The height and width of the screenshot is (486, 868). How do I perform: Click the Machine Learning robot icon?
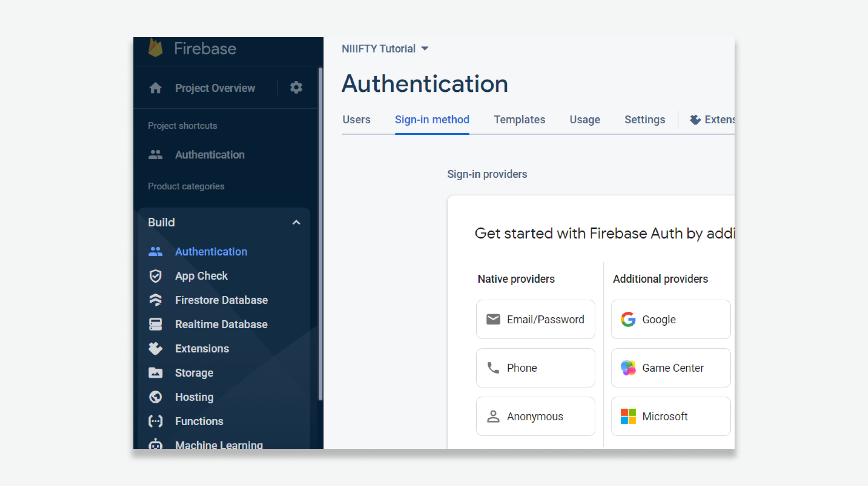pos(156,444)
